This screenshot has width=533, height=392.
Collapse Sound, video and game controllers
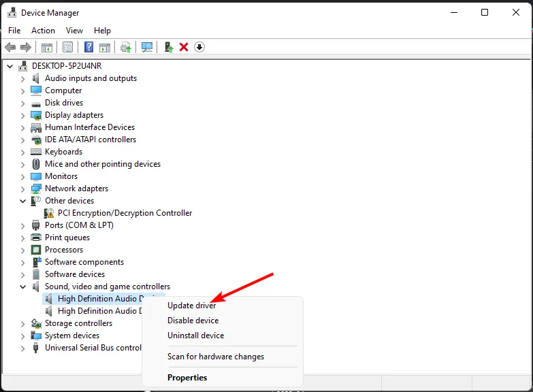tap(22, 287)
